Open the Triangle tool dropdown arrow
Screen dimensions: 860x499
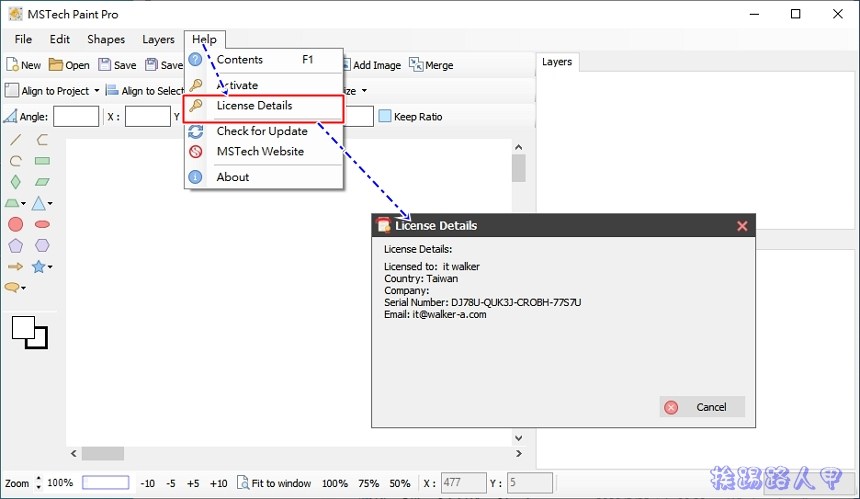[50, 203]
